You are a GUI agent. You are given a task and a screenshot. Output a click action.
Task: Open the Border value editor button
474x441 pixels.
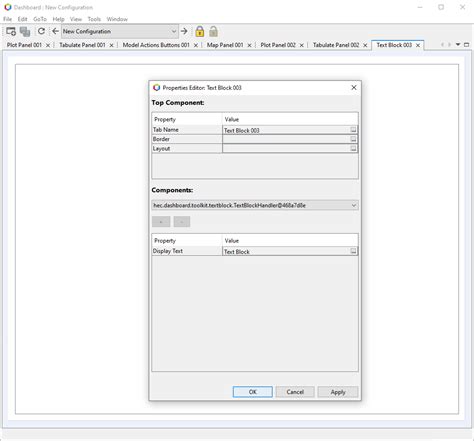tap(353, 139)
